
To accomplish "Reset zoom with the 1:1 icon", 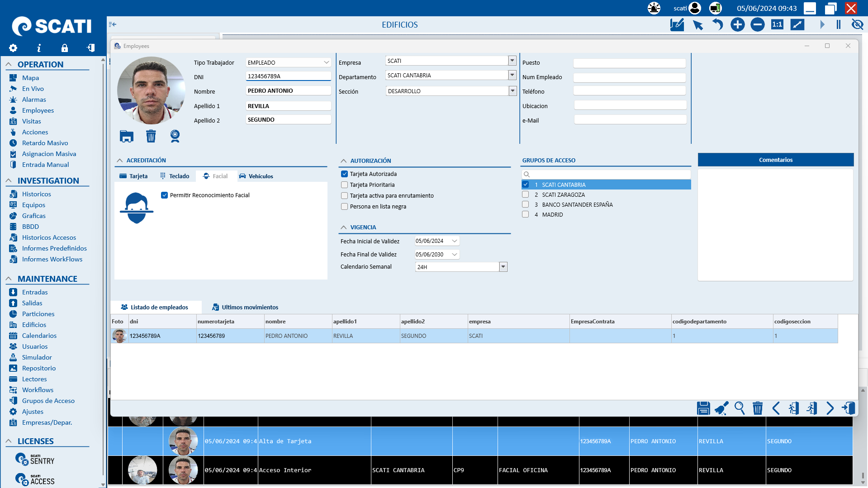I will tap(778, 24).
